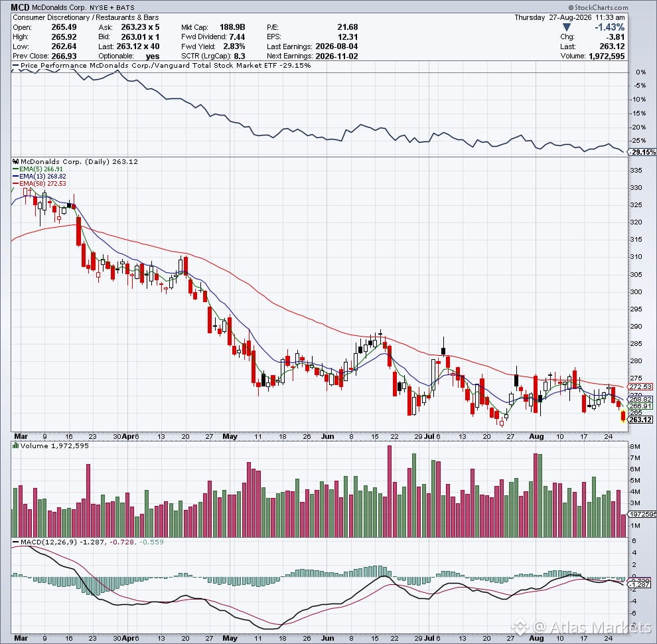Click the down-arrow change indicator beside -1.43%

tap(567, 27)
